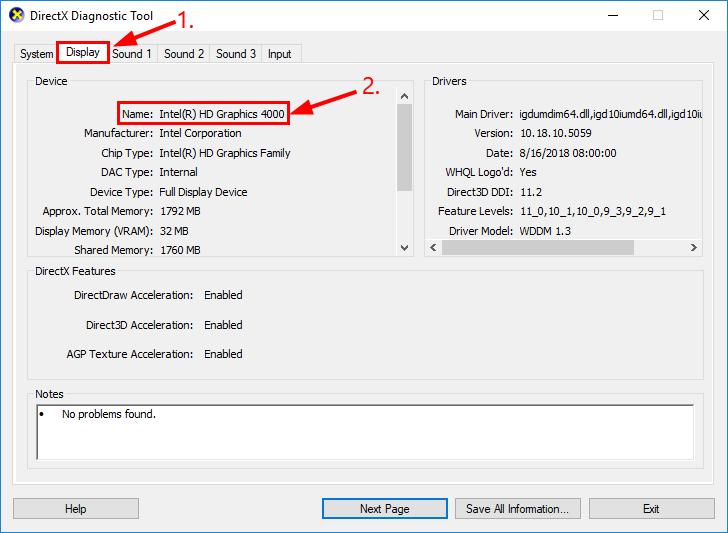Click Device list scroll down arrow

point(404,248)
